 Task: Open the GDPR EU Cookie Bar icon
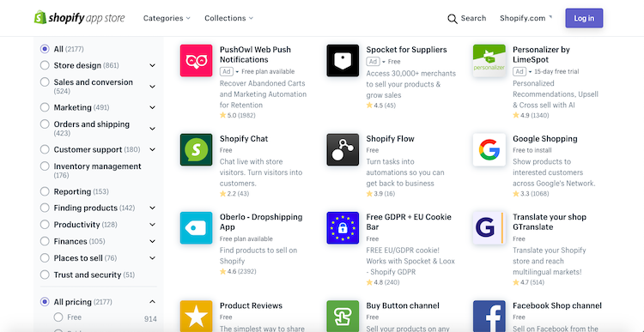point(343,227)
